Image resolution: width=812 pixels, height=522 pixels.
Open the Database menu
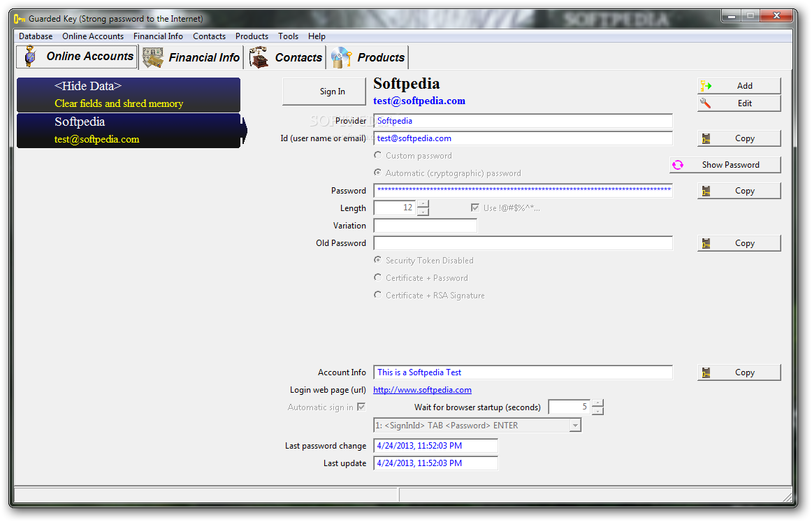pyautogui.click(x=36, y=36)
